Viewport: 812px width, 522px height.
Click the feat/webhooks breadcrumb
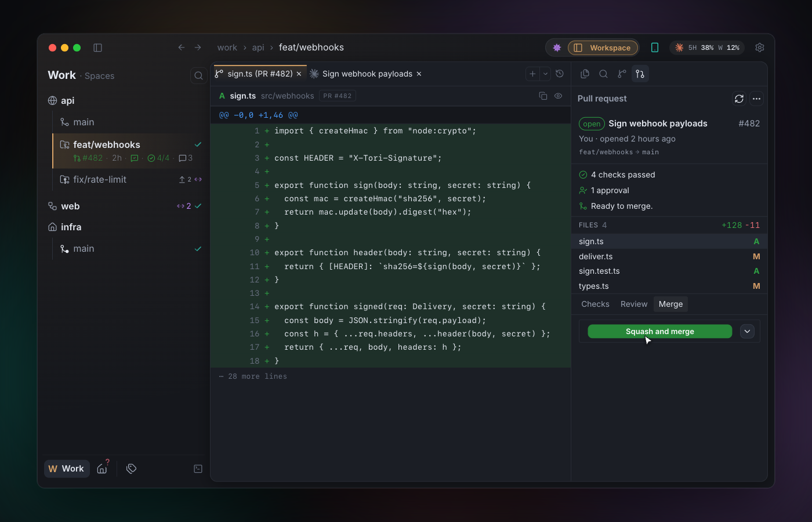[x=311, y=48]
